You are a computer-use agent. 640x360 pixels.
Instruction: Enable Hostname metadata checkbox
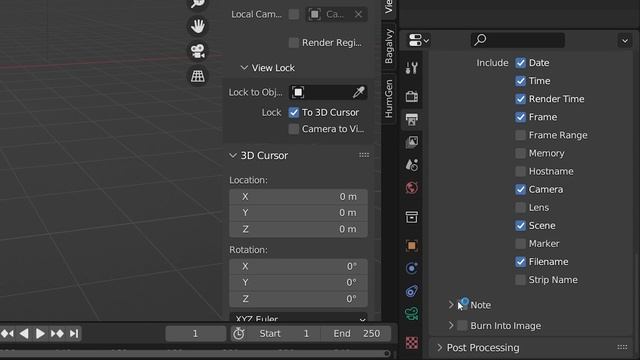coord(520,171)
